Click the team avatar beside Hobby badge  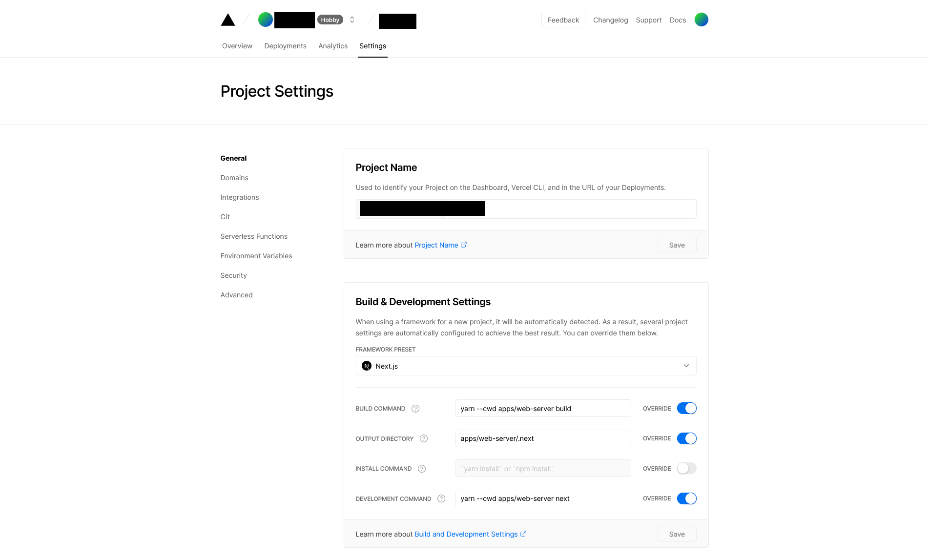click(266, 20)
